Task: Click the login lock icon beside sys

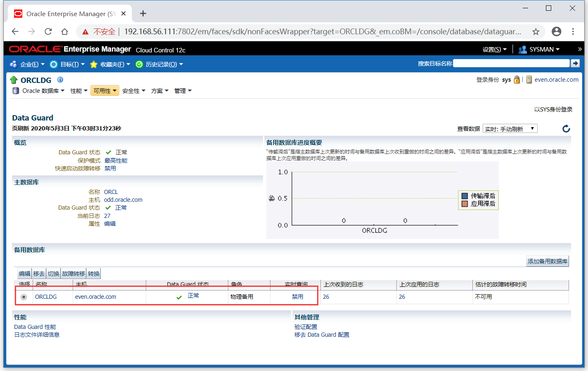Action: point(517,80)
